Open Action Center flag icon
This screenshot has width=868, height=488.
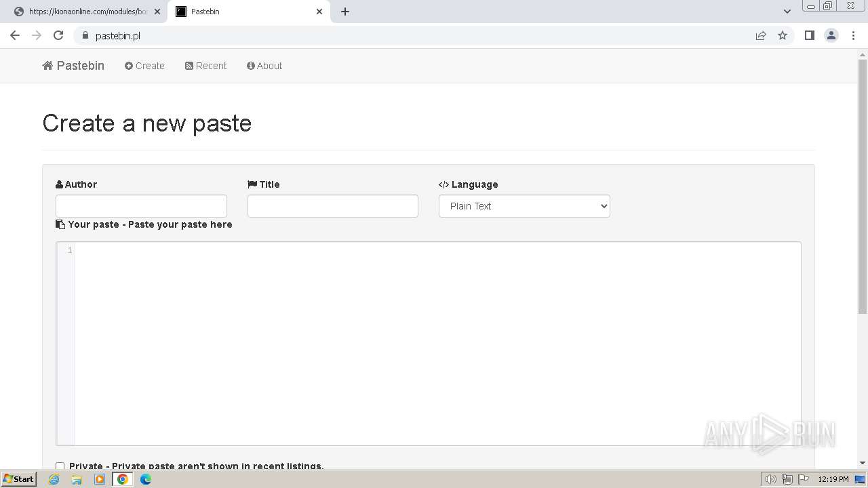click(804, 479)
